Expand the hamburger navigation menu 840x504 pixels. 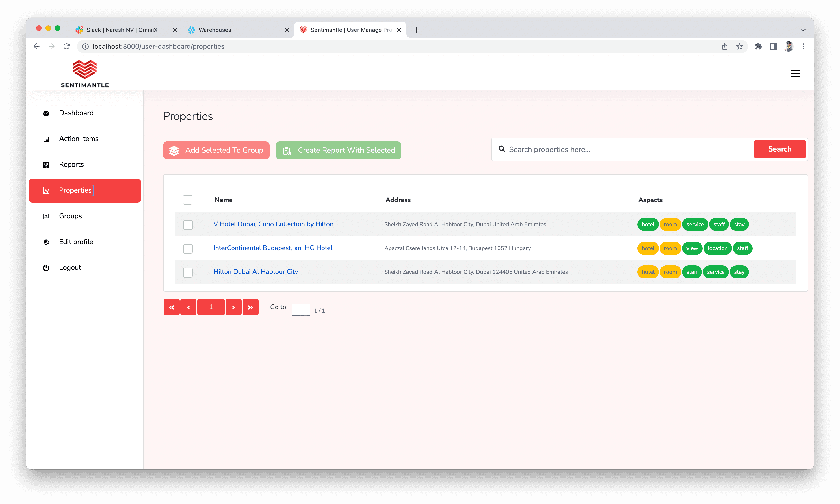coord(795,73)
